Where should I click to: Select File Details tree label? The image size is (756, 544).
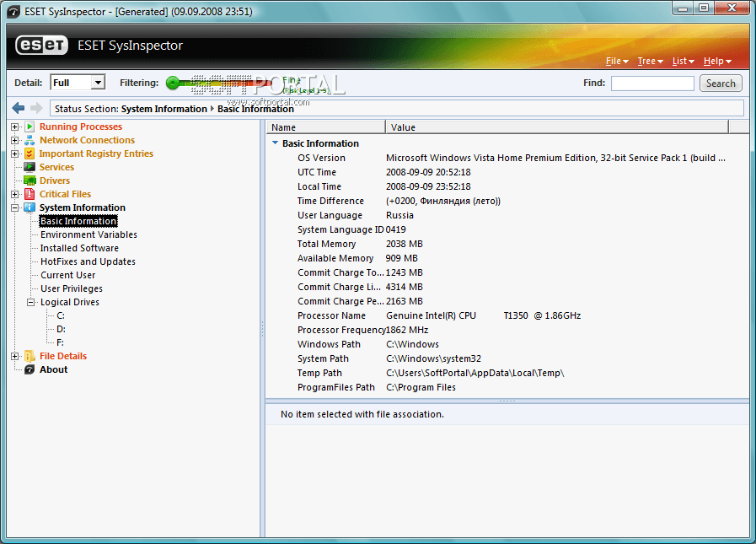[x=63, y=356]
